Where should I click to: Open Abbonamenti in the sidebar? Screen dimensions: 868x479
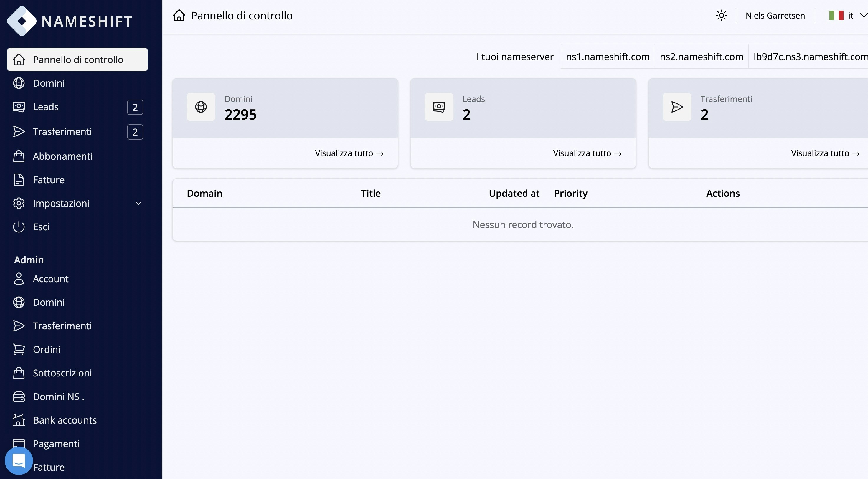click(63, 156)
